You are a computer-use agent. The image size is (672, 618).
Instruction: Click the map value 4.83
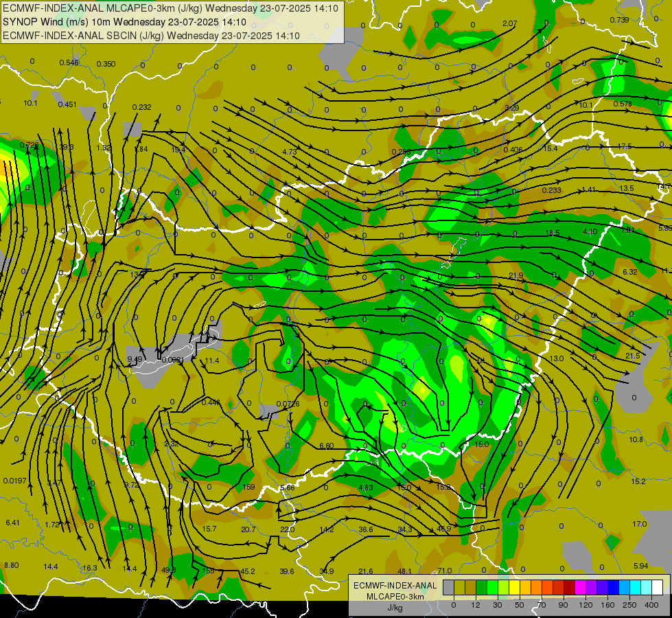pos(366,488)
